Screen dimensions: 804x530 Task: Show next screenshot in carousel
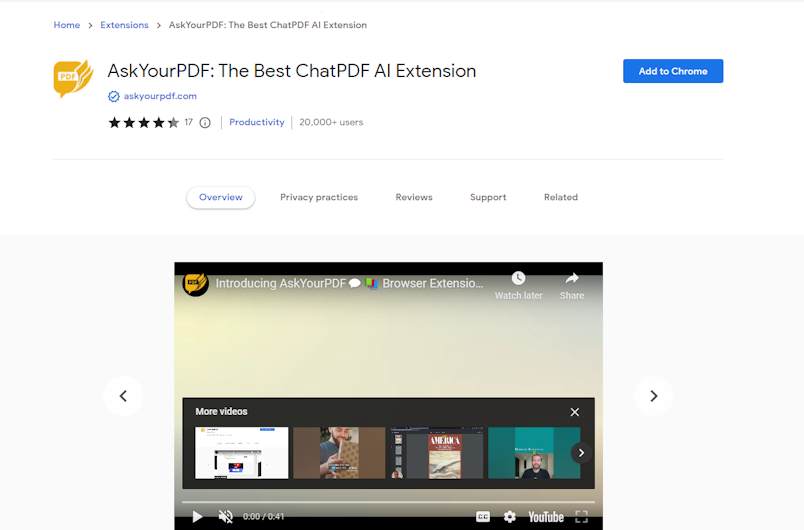[654, 396]
